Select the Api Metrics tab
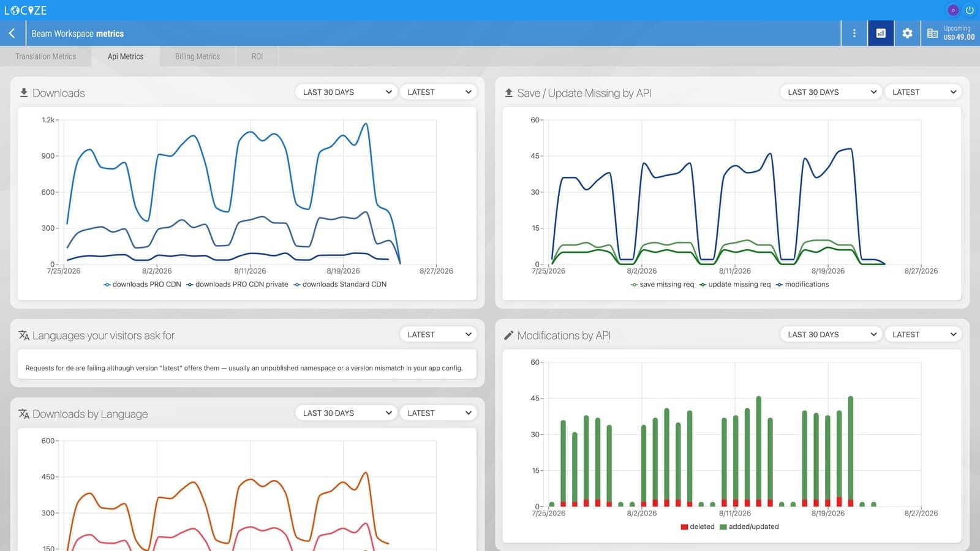 tap(126, 56)
